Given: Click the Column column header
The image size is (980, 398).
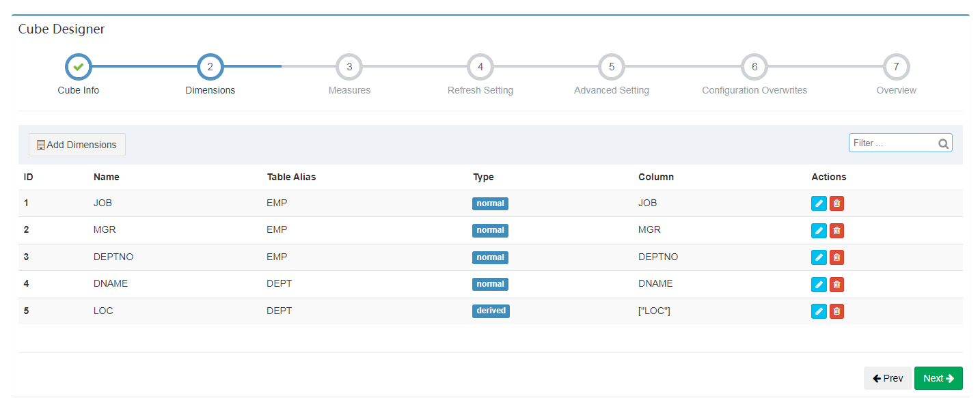Looking at the screenshot, I should pyautogui.click(x=656, y=177).
